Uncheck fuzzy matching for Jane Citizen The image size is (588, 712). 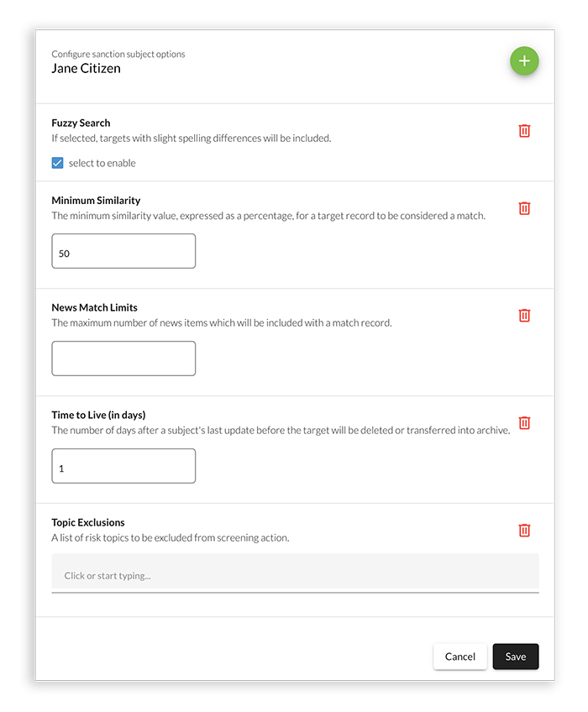[58, 163]
